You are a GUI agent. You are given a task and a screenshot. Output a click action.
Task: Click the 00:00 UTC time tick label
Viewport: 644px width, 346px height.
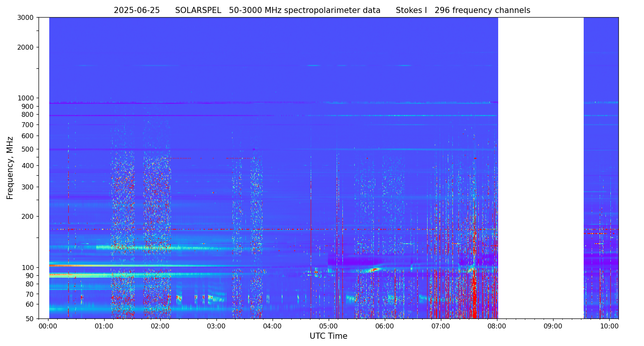[48, 327]
